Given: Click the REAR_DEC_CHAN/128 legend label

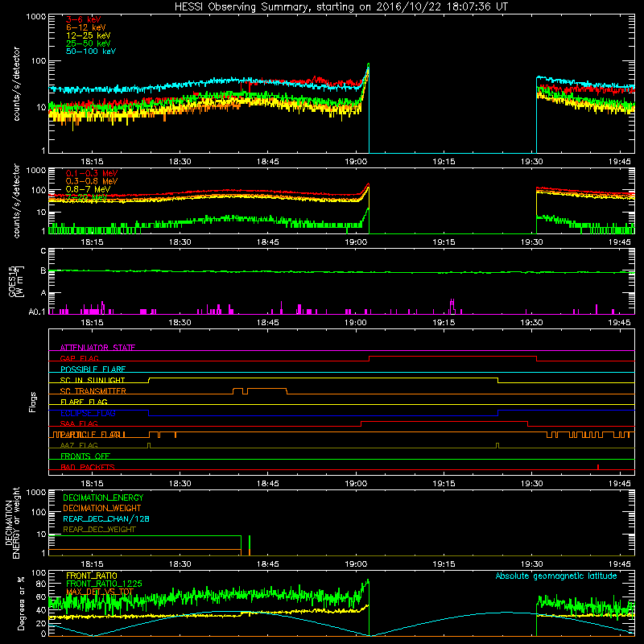Looking at the screenshot, I should pyautogui.click(x=106, y=518).
